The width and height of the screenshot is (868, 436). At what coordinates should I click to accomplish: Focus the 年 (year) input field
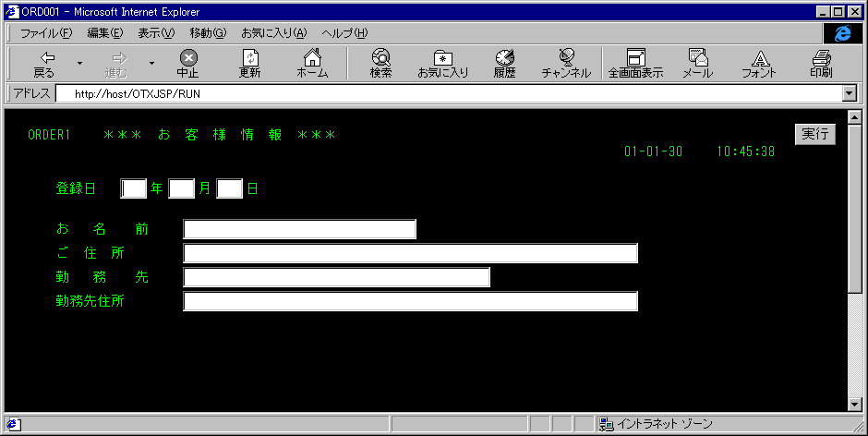point(133,188)
